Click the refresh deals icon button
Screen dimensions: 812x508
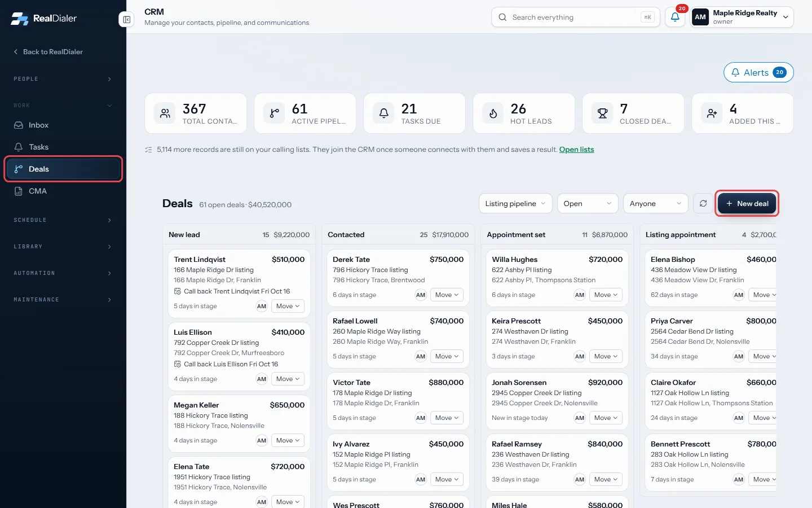click(703, 204)
